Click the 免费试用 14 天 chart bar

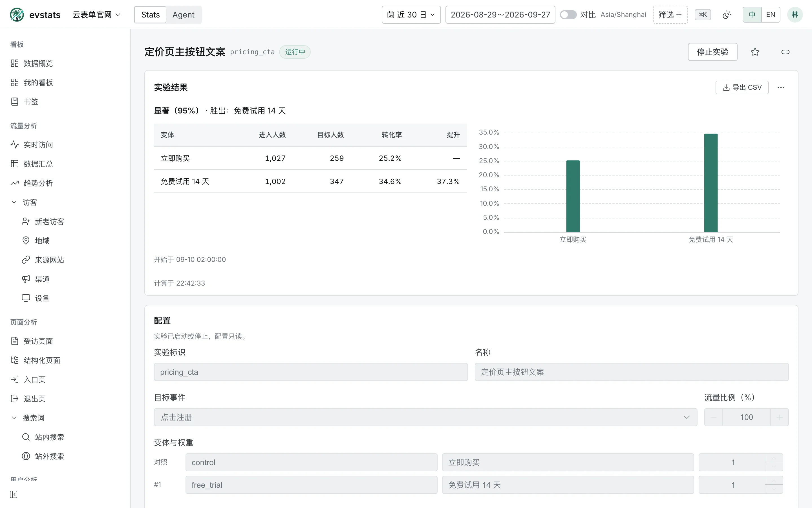click(x=711, y=183)
